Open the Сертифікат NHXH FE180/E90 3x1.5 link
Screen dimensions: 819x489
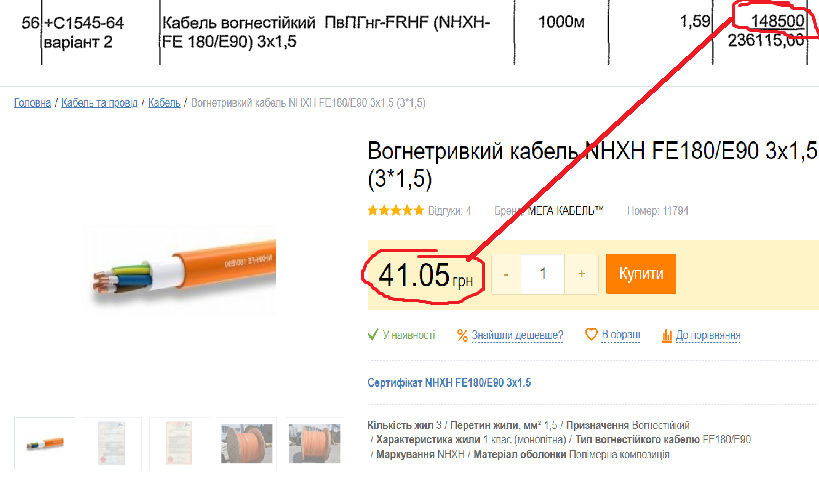(449, 383)
